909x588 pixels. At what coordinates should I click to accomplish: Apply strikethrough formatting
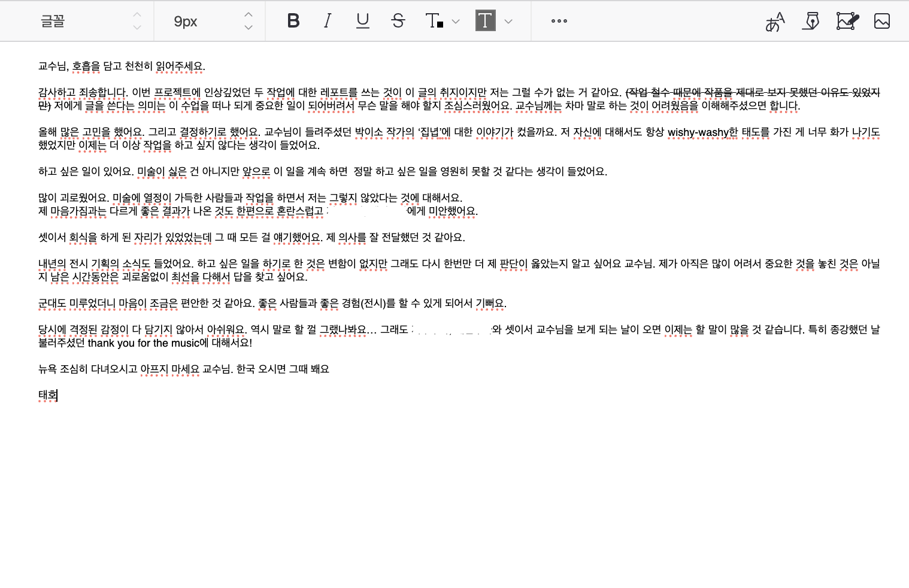pyautogui.click(x=398, y=21)
